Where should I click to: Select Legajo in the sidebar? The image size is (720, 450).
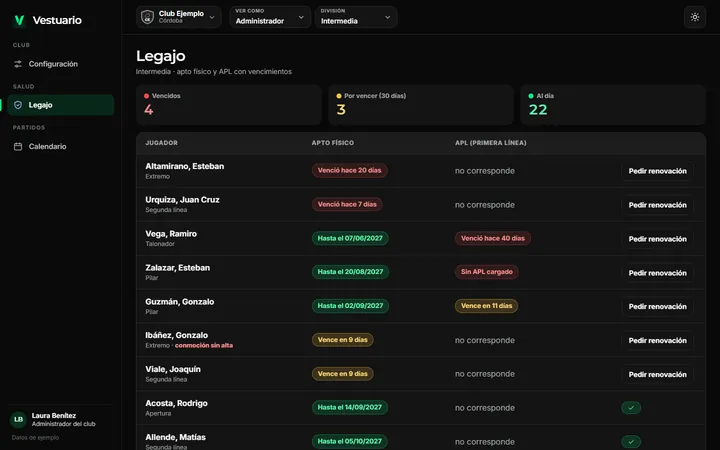click(61, 105)
